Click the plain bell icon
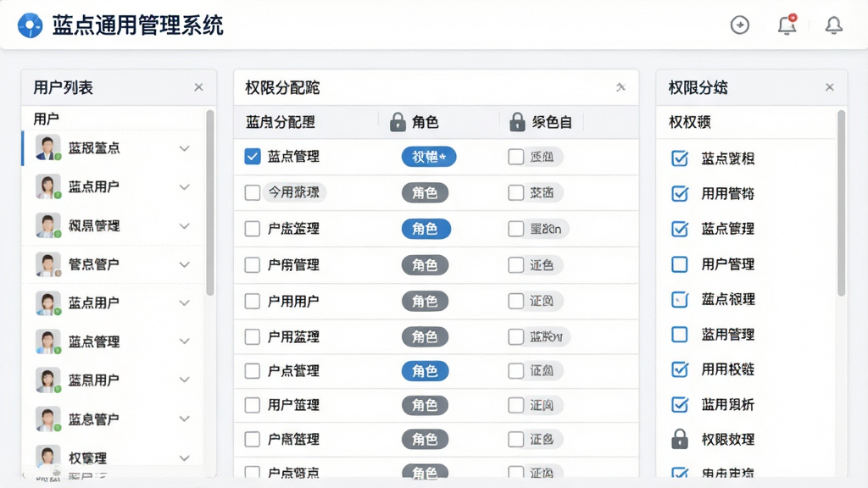This screenshot has height=488, width=868. (834, 25)
